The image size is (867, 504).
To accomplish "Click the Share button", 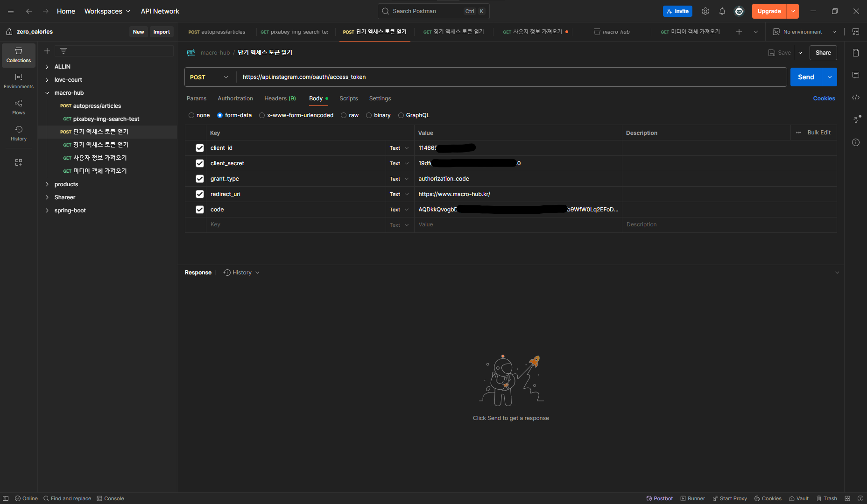I will (x=823, y=53).
